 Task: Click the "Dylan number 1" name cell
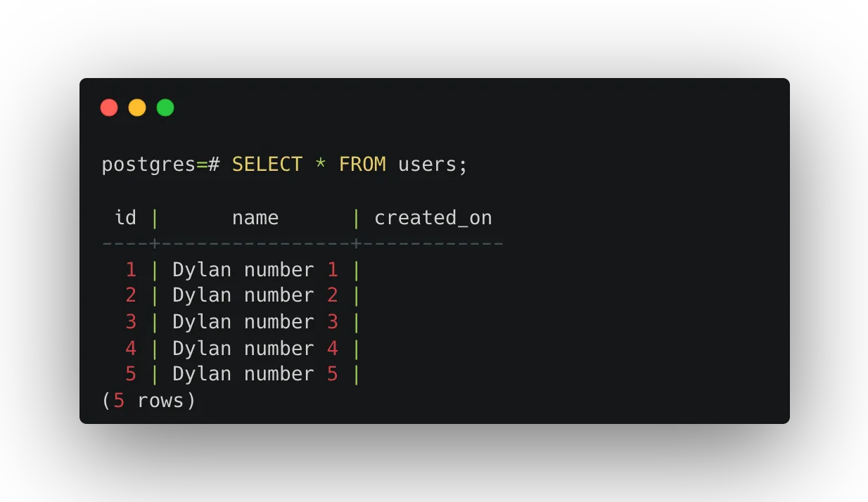[x=255, y=270]
